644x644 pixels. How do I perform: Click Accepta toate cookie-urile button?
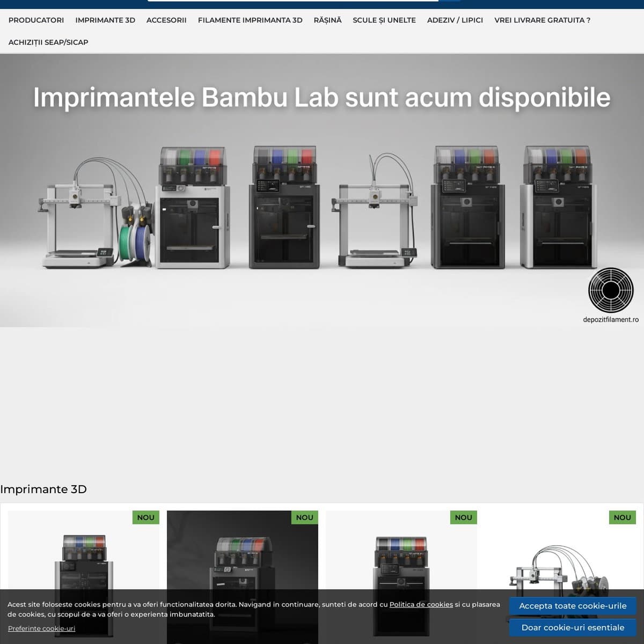[573, 606]
